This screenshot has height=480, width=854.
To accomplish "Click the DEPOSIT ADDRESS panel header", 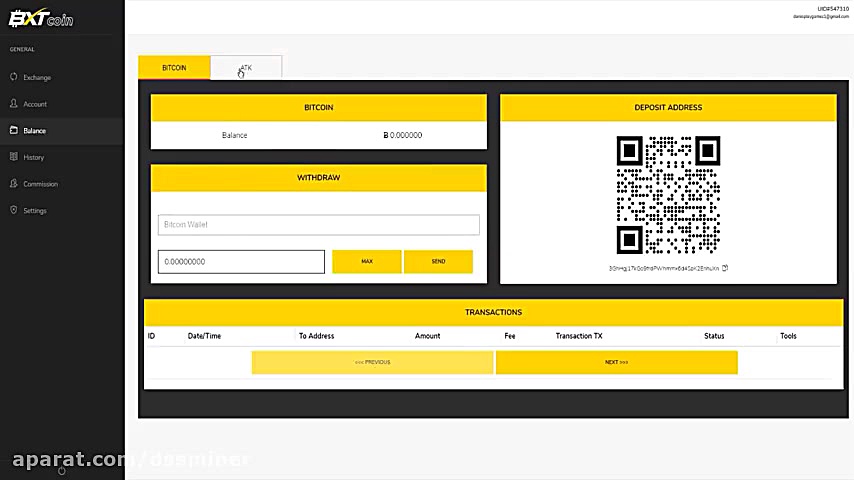I will click(668, 107).
